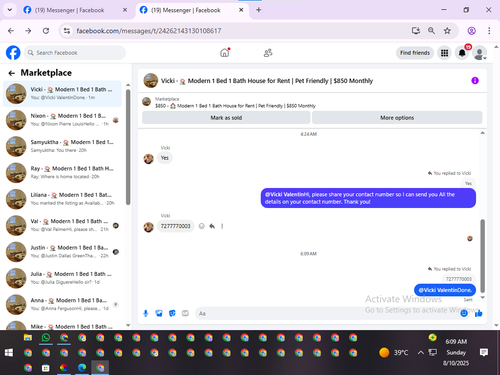Open a new browser tab
Viewport: 500px width, 375px height.
[x=259, y=10]
